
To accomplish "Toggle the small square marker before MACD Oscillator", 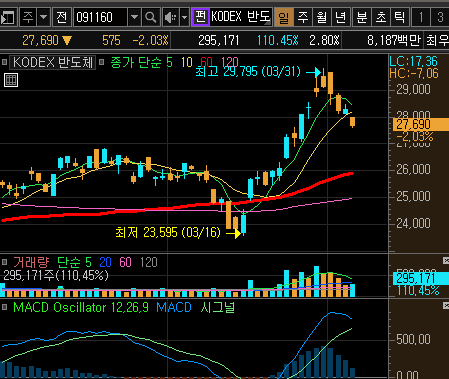I will [x=4, y=307].
